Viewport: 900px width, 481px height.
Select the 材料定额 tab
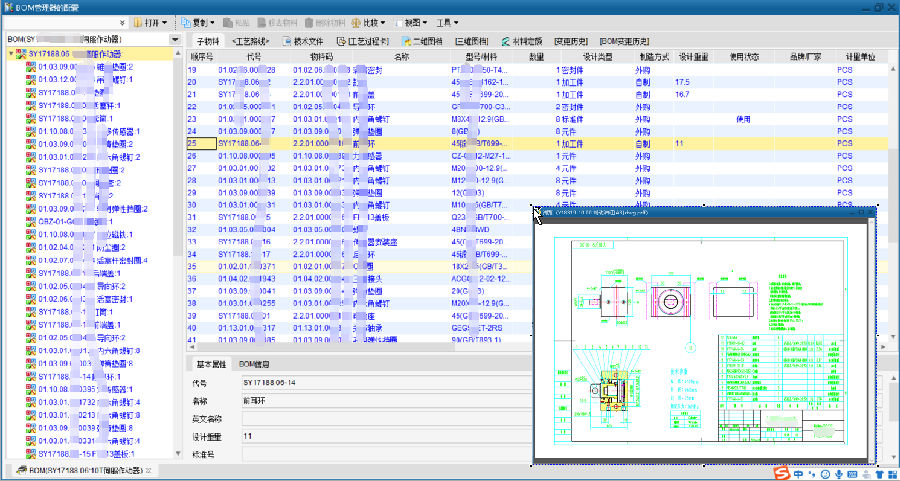point(519,42)
